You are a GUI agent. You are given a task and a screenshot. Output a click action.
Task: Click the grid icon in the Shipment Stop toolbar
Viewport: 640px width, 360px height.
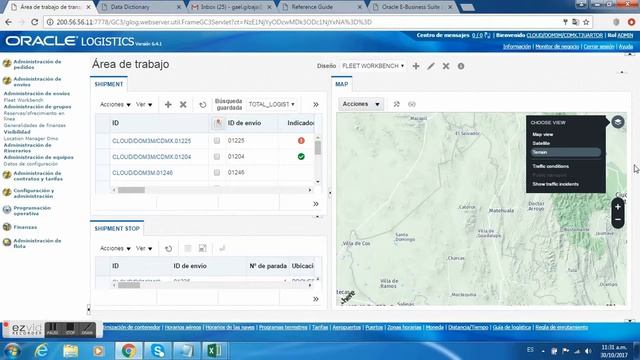[x=188, y=248]
